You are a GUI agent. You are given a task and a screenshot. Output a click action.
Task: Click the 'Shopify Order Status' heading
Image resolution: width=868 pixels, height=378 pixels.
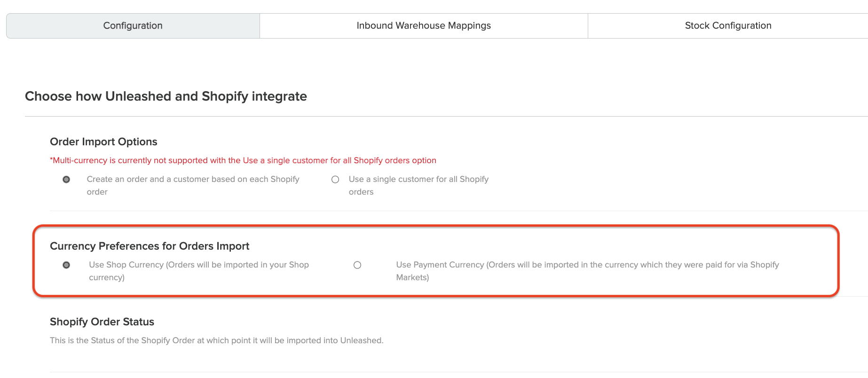click(x=102, y=322)
